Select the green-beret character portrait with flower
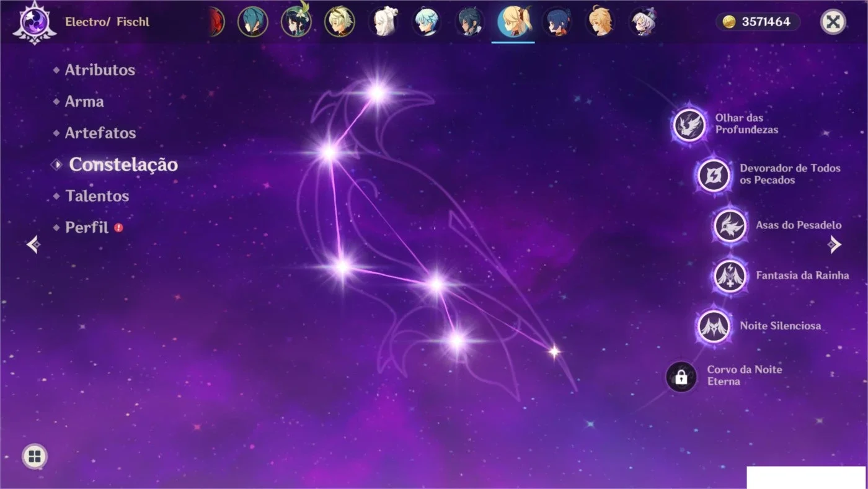Viewport: 868px width, 489px height. (x=296, y=21)
